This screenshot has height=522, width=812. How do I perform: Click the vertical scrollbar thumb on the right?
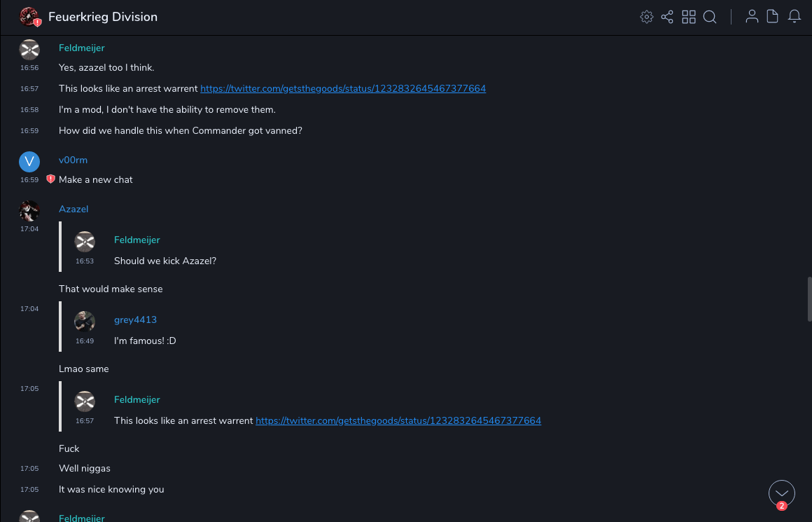pos(809,298)
